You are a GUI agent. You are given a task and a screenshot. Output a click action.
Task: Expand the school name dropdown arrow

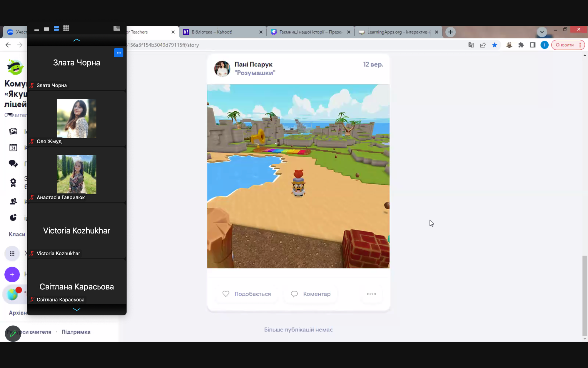(x=10, y=114)
